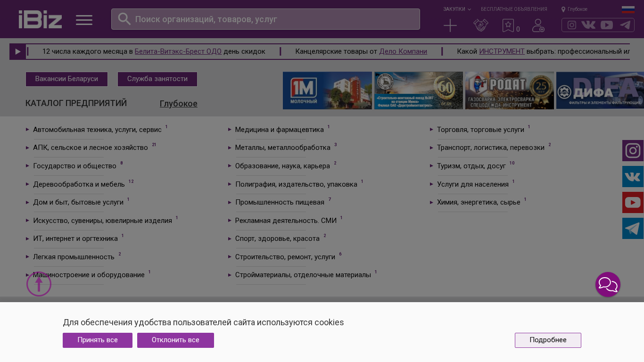The height and width of the screenshot is (362, 644).
Task: Open the DIFA фильтры banner
Action: click(600, 90)
